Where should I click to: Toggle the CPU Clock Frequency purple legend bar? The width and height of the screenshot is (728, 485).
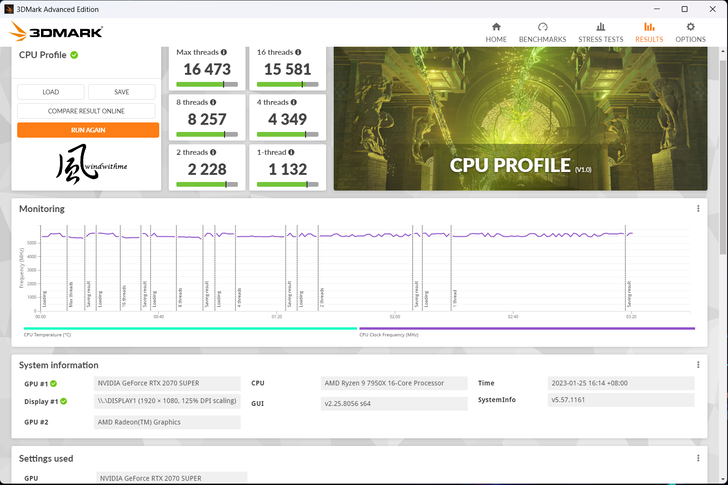pyautogui.click(x=526, y=328)
